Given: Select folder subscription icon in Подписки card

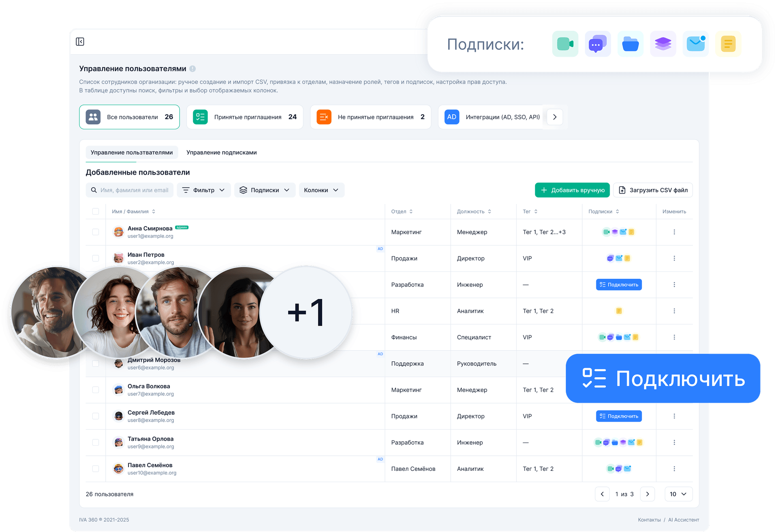Looking at the screenshot, I should (x=631, y=44).
